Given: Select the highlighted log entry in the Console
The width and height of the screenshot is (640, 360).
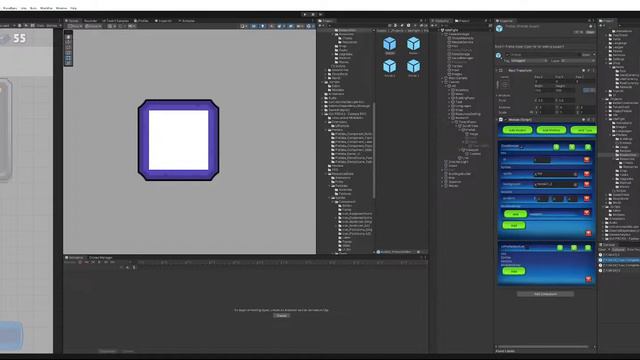Looking at the screenshot, I should (x=620, y=260).
